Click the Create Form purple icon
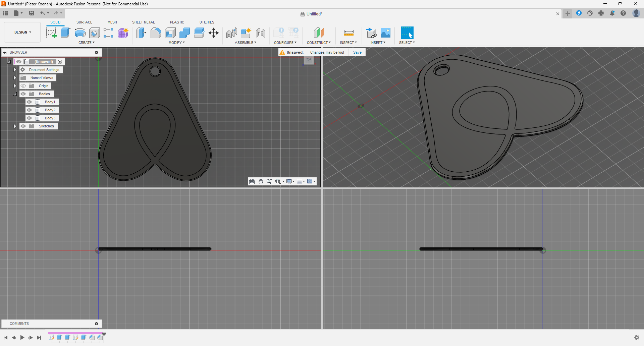Image resolution: width=644 pixels, height=346 pixels. click(123, 33)
